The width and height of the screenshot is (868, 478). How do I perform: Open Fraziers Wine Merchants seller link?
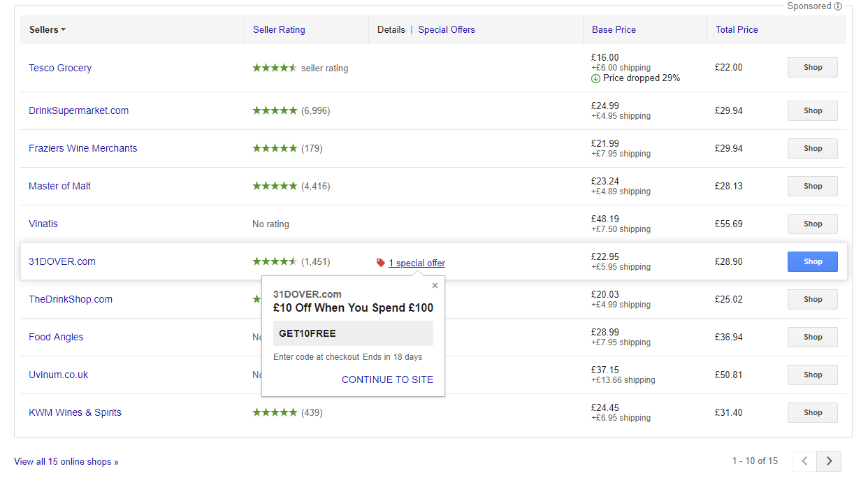83,148
